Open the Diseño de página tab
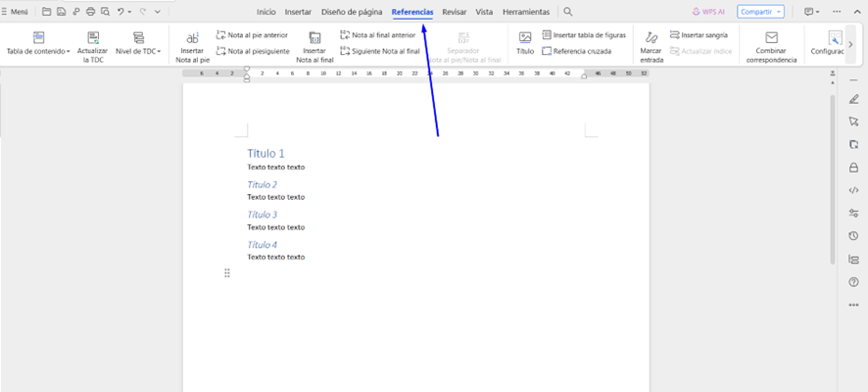 tap(352, 12)
